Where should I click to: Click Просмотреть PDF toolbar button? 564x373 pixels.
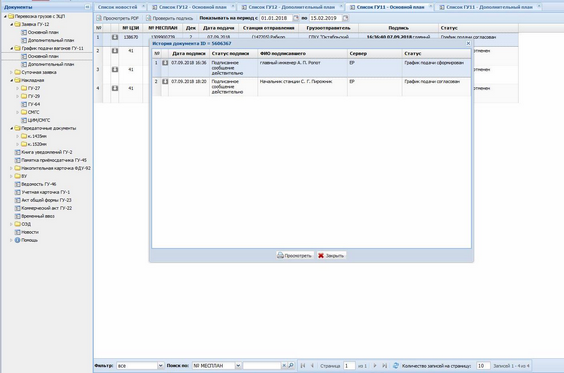118,18
